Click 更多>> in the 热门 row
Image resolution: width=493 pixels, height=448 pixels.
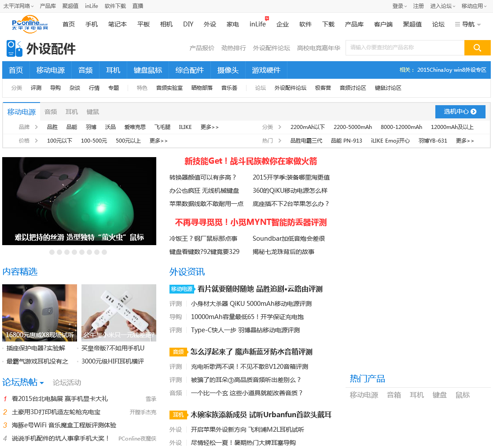click(465, 140)
